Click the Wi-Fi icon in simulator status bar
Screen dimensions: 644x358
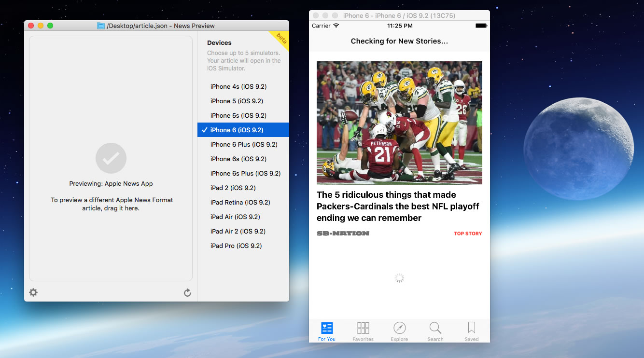pyautogui.click(x=336, y=26)
